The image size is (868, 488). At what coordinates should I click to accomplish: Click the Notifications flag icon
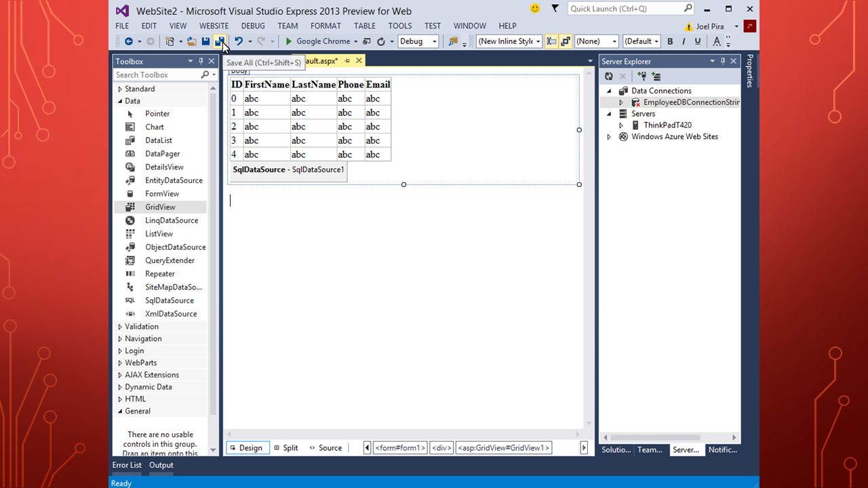tap(555, 8)
